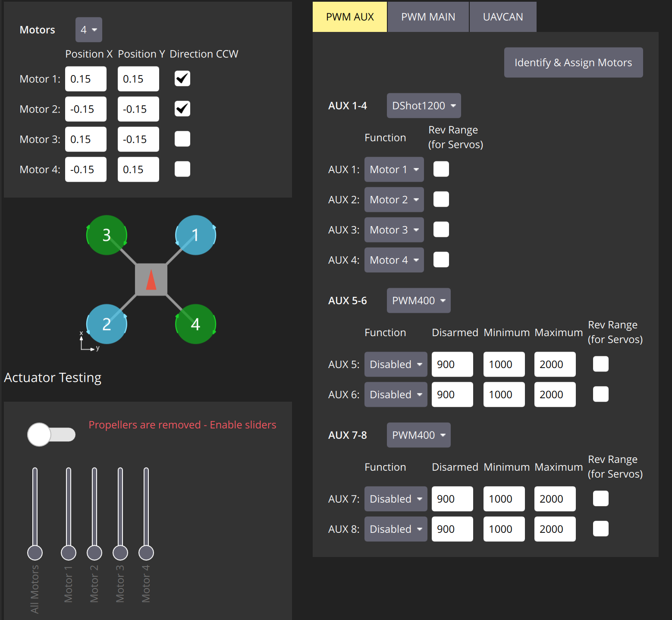Screen dimensions: 672x620
Task: Click the red heading arrow on vehicle body
Action: click(151, 280)
